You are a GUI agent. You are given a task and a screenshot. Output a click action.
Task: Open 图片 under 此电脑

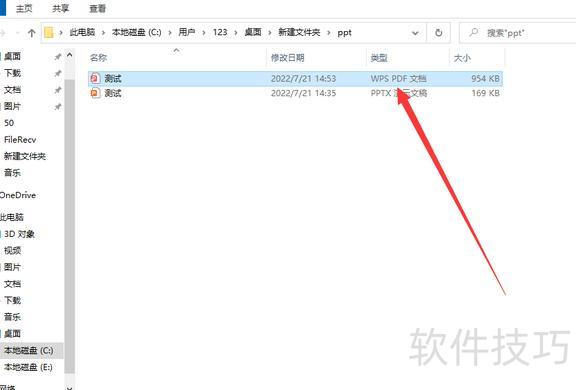tap(12, 267)
